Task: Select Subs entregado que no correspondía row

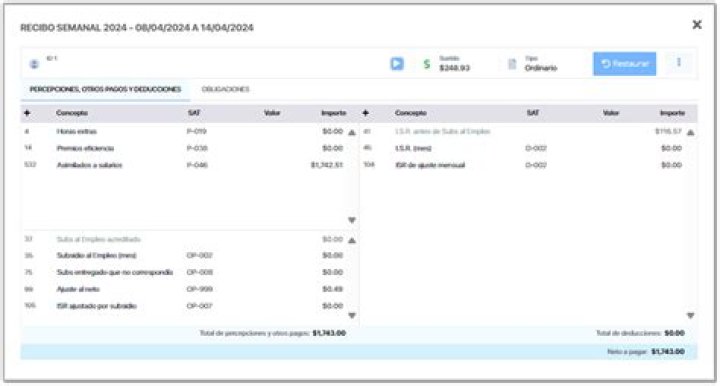Action: tap(184, 272)
